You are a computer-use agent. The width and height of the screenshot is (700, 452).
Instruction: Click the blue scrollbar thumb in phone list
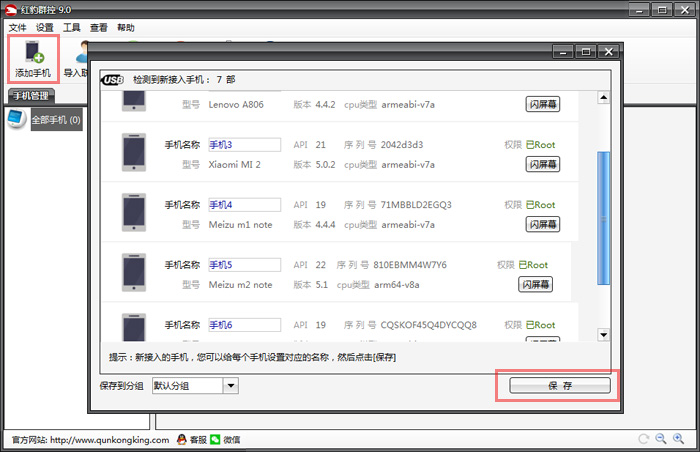[x=604, y=218]
